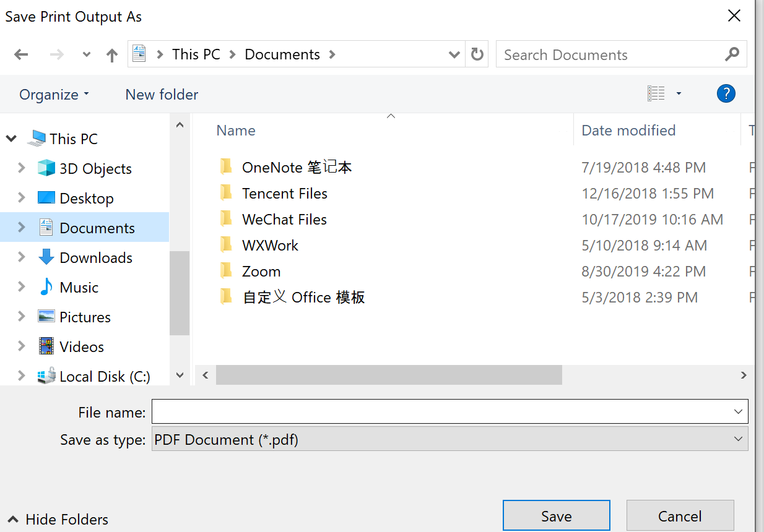This screenshot has height=532, width=764.
Task: Click the Save button
Action: pyautogui.click(x=556, y=517)
